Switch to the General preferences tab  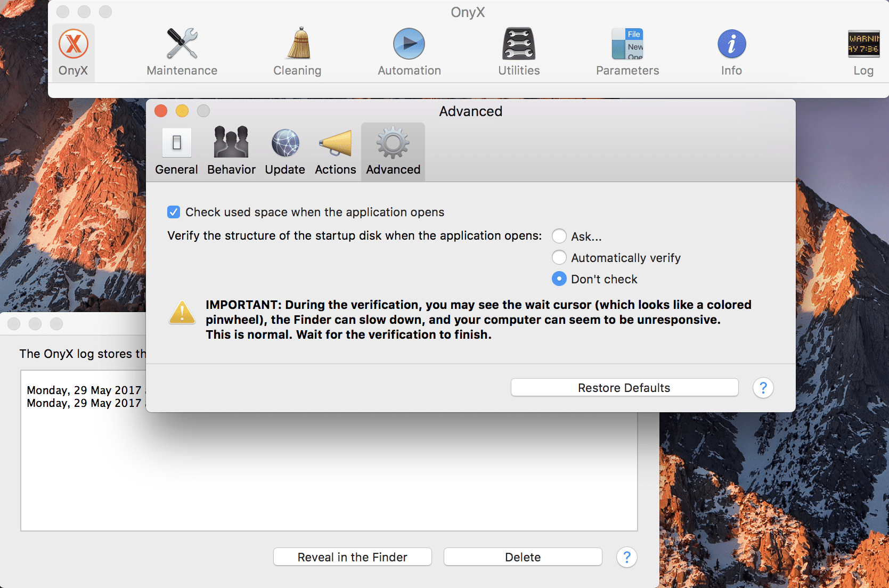(x=176, y=151)
